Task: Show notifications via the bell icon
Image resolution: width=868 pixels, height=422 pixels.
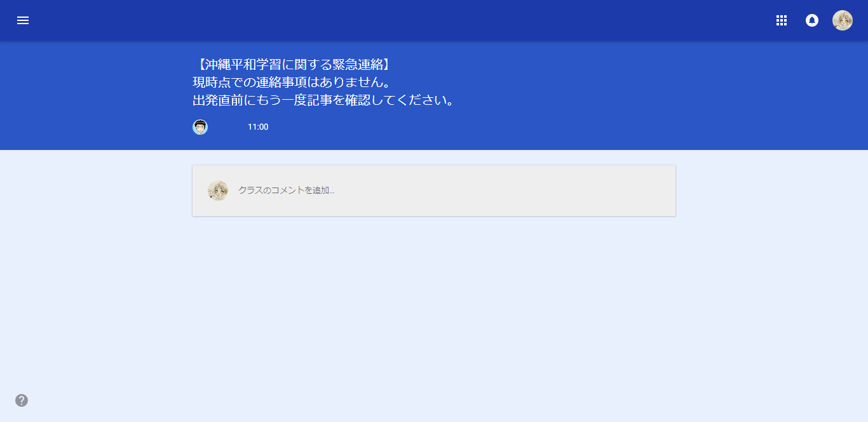Action: [x=812, y=20]
